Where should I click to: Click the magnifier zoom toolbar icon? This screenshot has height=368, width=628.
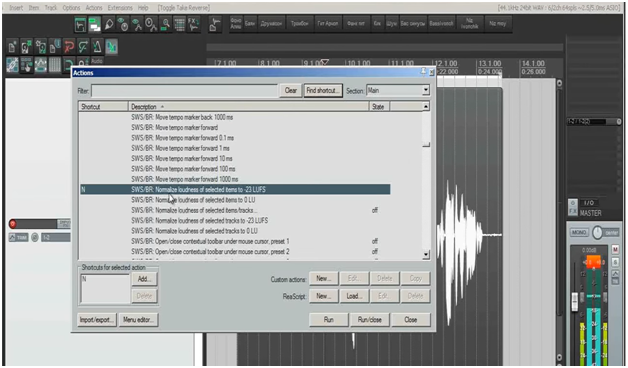[x=165, y=25]
